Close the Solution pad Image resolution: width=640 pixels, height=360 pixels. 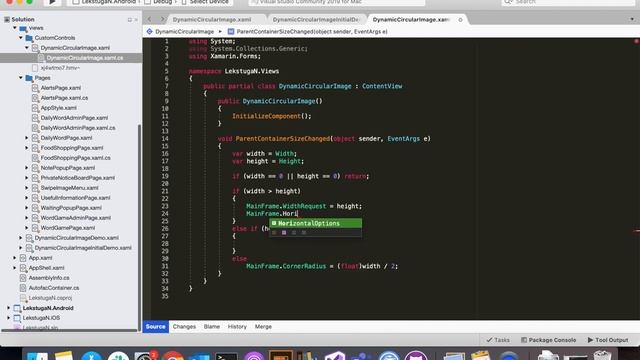pyautogui.click(x=136, y=20)
